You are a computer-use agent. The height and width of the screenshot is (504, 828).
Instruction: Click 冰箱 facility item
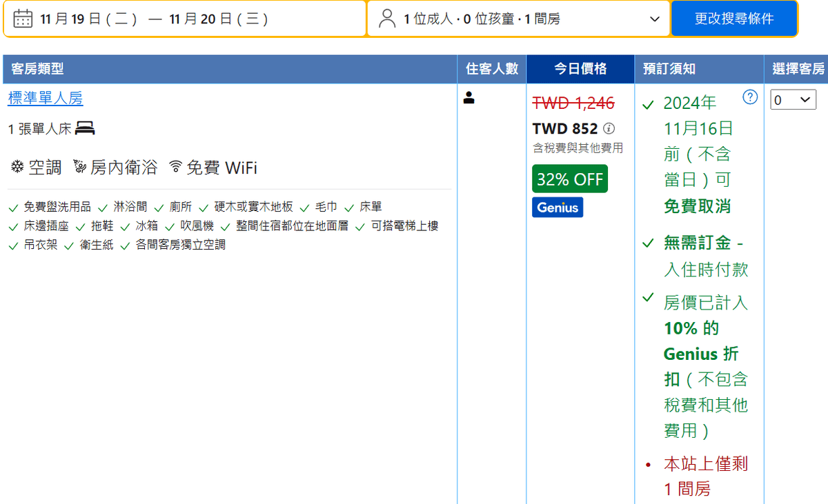click(x=147, y=226)
